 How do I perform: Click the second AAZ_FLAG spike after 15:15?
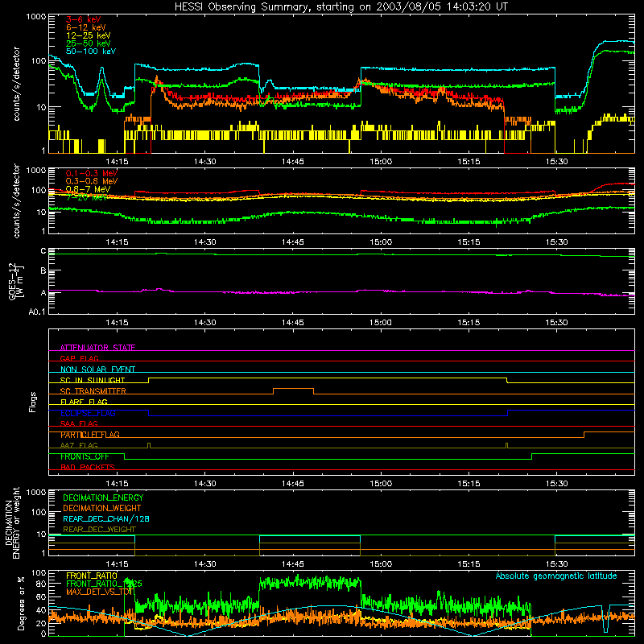507,445
